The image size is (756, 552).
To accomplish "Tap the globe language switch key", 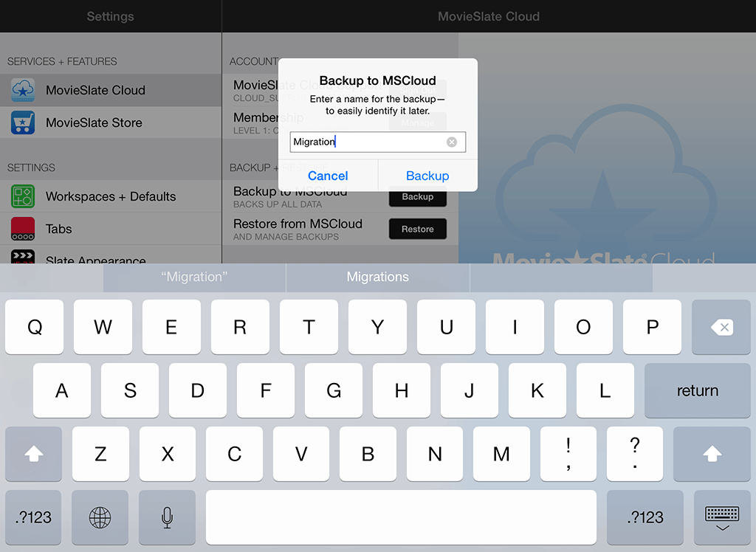I will (100, 517).
